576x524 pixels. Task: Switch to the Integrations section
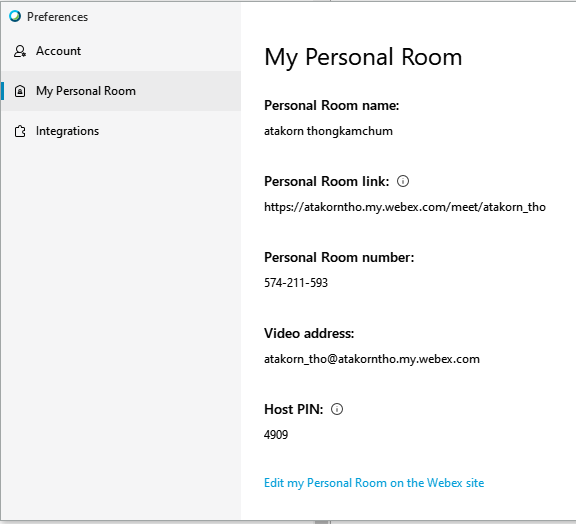121,131
